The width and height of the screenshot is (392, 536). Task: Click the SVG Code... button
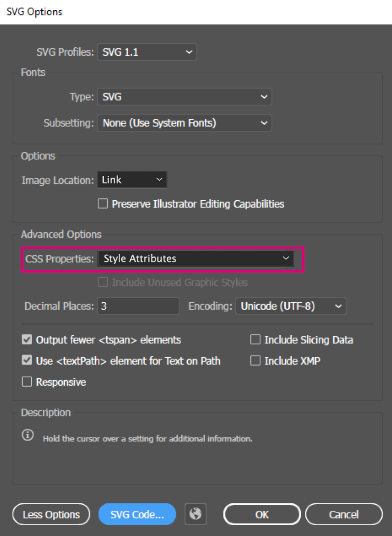[x=137, y=515]
